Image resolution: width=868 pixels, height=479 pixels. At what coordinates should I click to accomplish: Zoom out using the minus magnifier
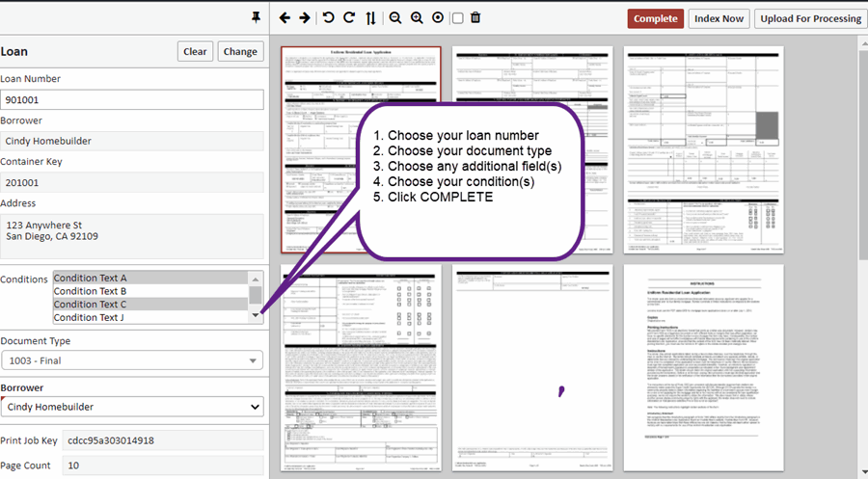pos(395,18)
